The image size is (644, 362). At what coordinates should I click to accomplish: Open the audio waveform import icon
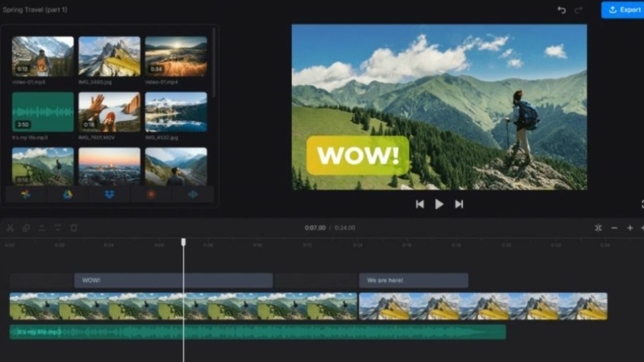point(192,195)
